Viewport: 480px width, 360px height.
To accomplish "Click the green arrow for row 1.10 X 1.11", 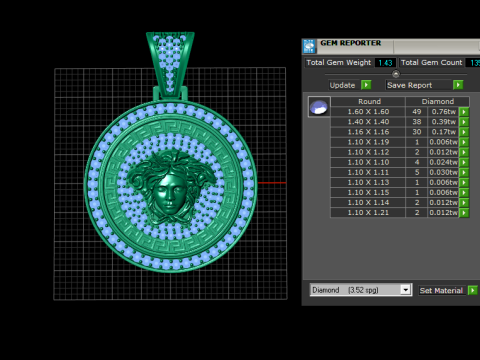I will point(464,172).
